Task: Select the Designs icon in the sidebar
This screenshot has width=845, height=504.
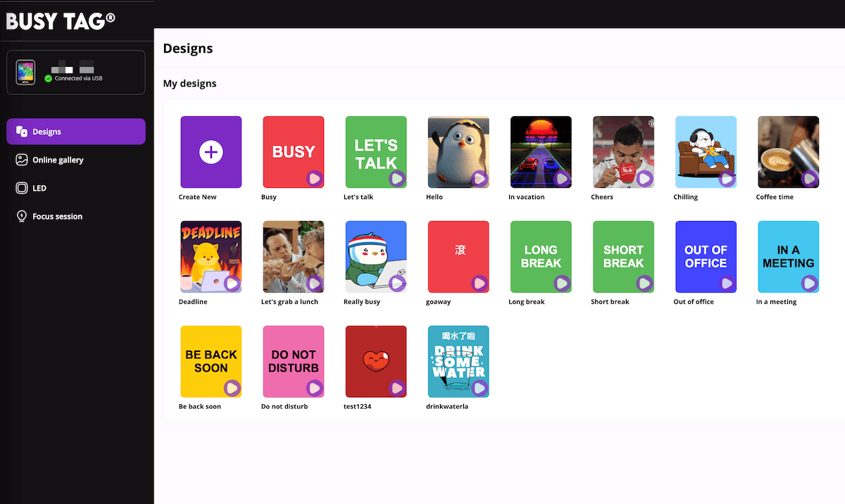Action: tap(23, 131)
